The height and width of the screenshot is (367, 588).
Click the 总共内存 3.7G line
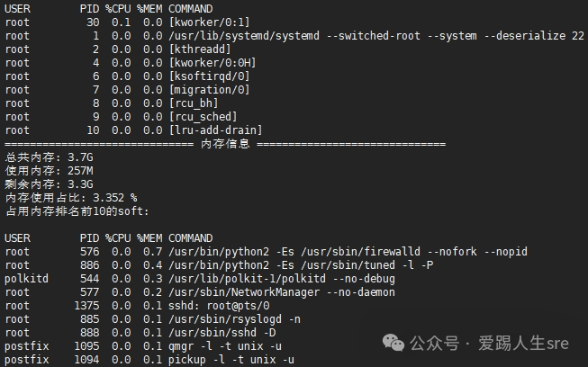(x=49, y=157)
